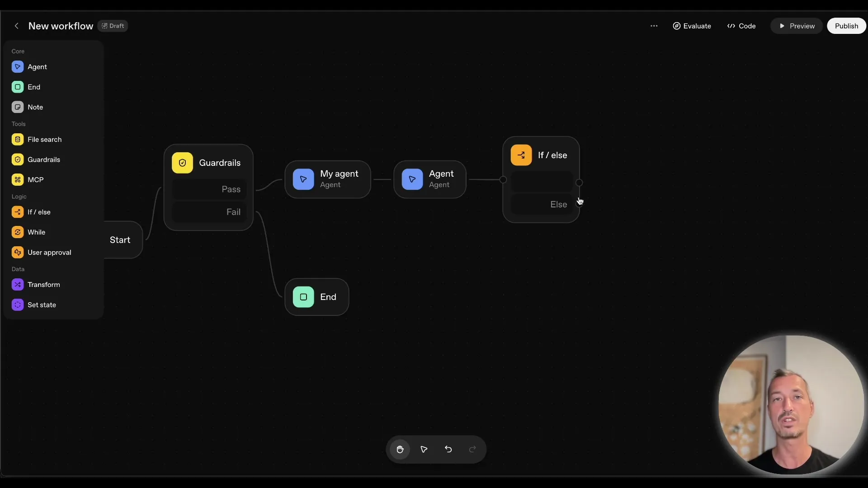Click the End node icon under Core
The width and height of the screenshot is (868, 488).
coord(17,87)
